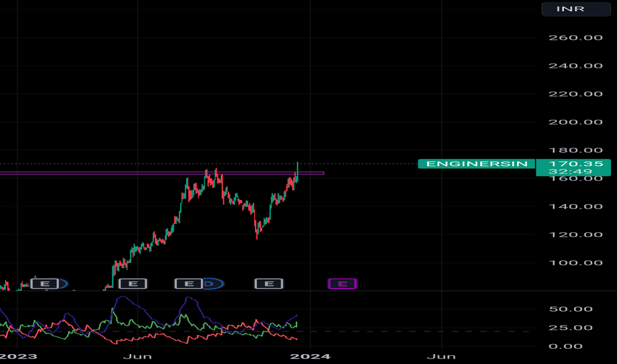Click the 2024 label on the time axis
The image size is (617, 364).
point(310,357)
